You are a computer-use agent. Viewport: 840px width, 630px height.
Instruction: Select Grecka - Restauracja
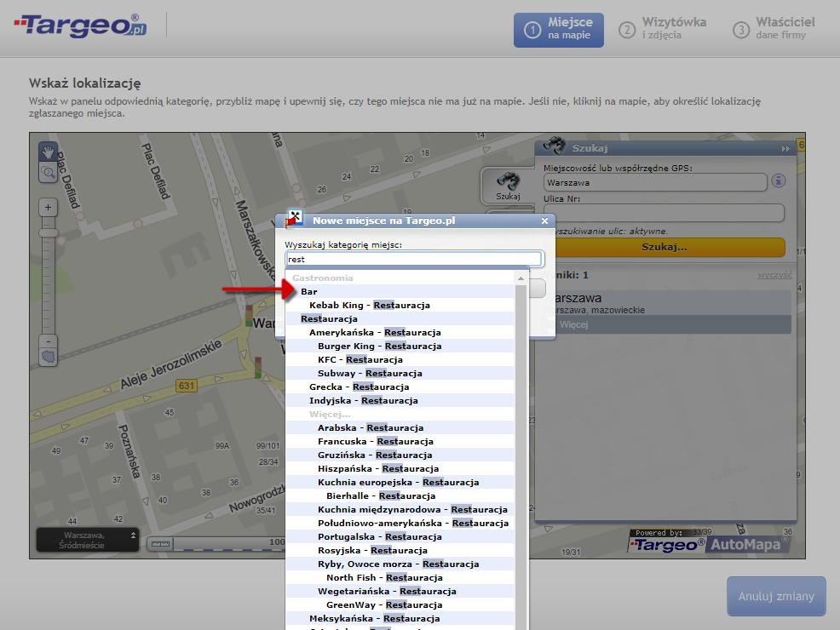tap(400, 387)
